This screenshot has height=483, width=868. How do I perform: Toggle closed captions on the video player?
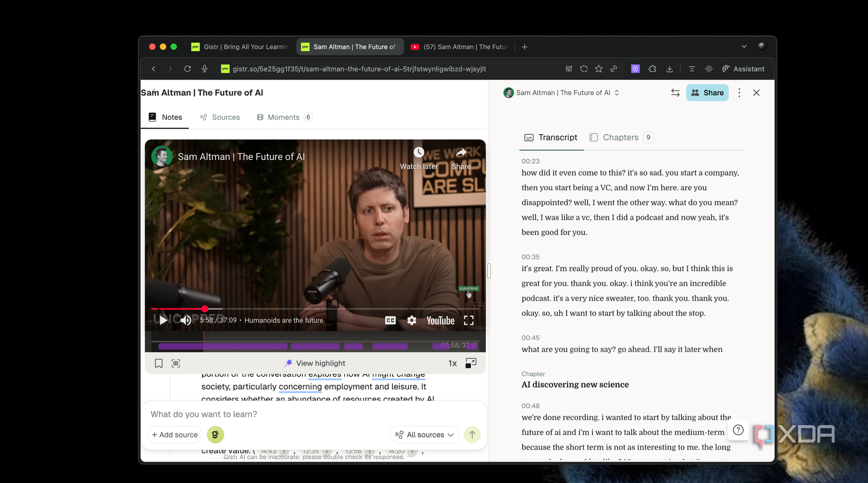(390, 320)
